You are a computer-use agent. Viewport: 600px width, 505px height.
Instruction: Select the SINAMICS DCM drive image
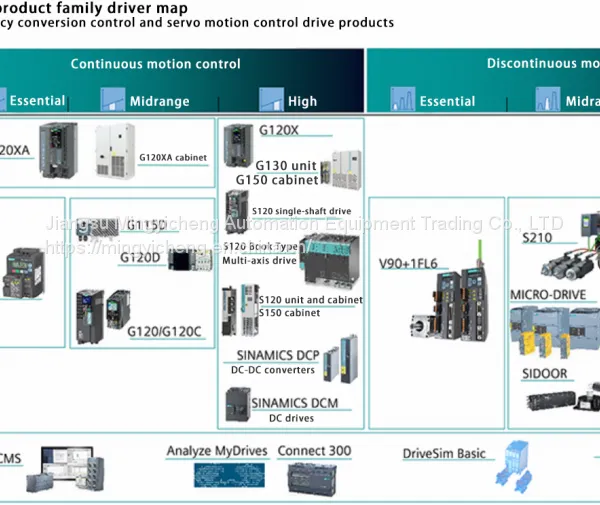click(x=238, y=405)
